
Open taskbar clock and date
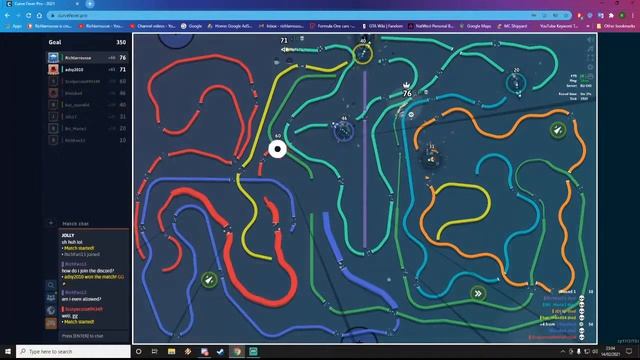611,351
